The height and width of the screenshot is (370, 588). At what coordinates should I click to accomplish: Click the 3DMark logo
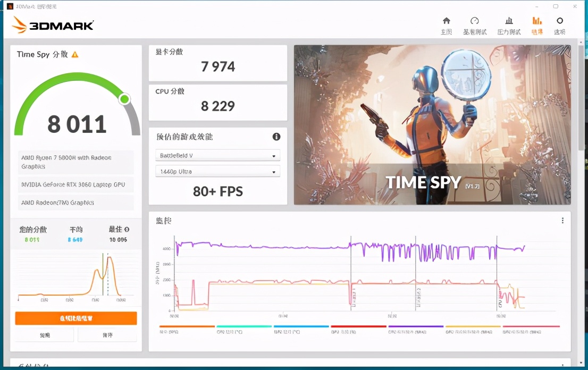(x=53, y=24)
